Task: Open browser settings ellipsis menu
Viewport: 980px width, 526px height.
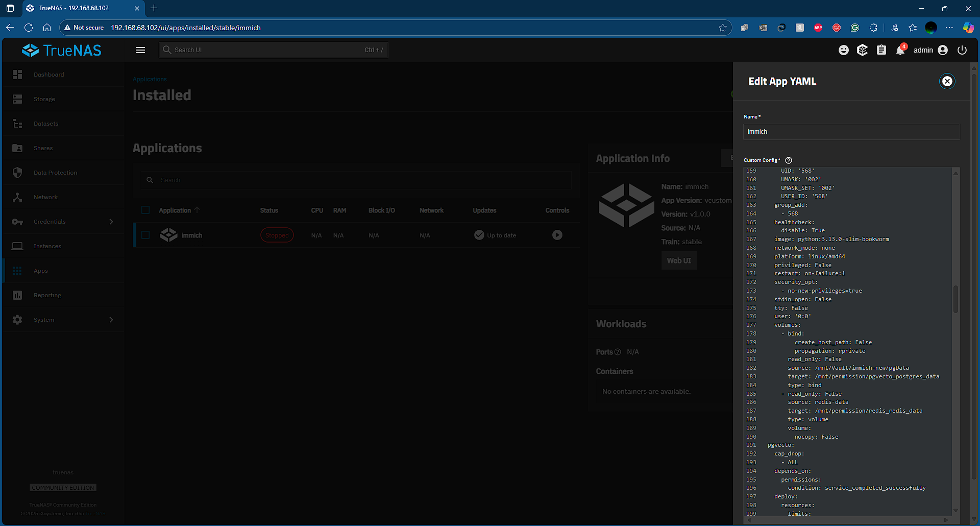Action: (949, 28)
